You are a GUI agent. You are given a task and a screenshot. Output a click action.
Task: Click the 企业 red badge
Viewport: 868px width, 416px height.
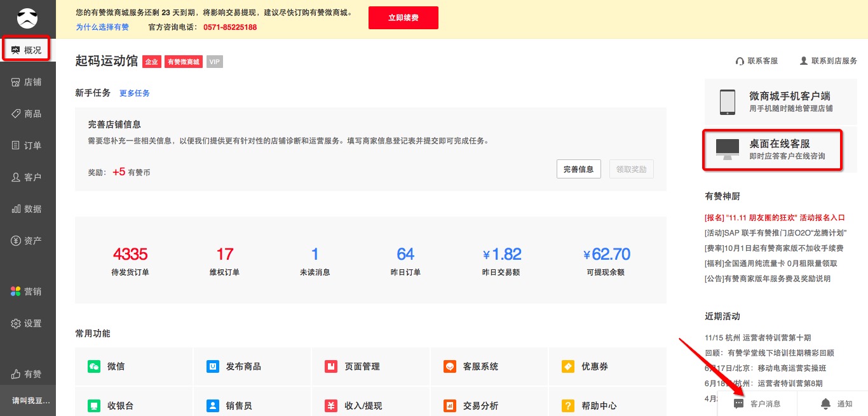(x=151, y=62)
